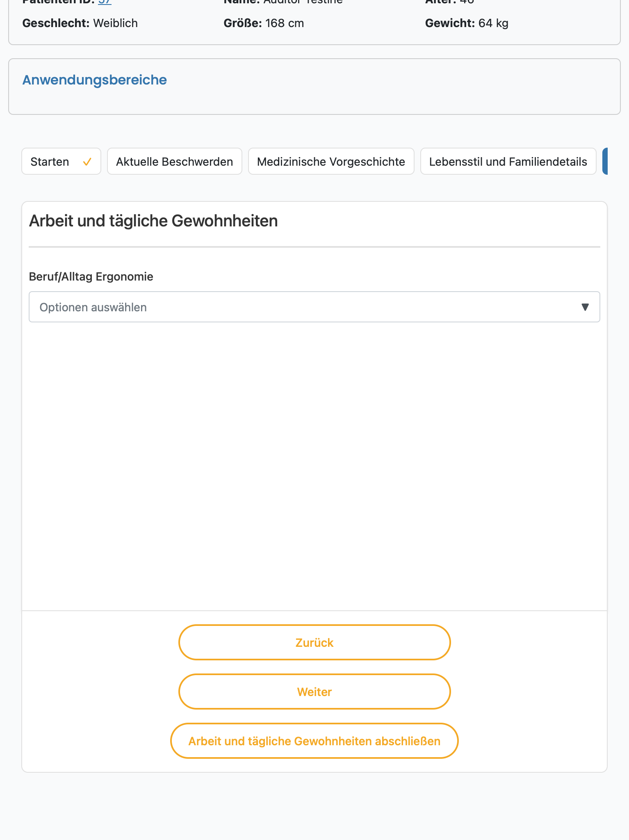Click the Größe 168 cm value
Viewport: 629px width, 840px height.
coord(285,23)
